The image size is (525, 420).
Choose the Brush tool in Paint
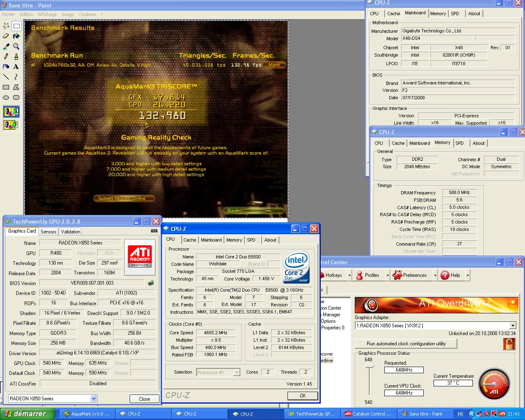click(x=16, y=57)
